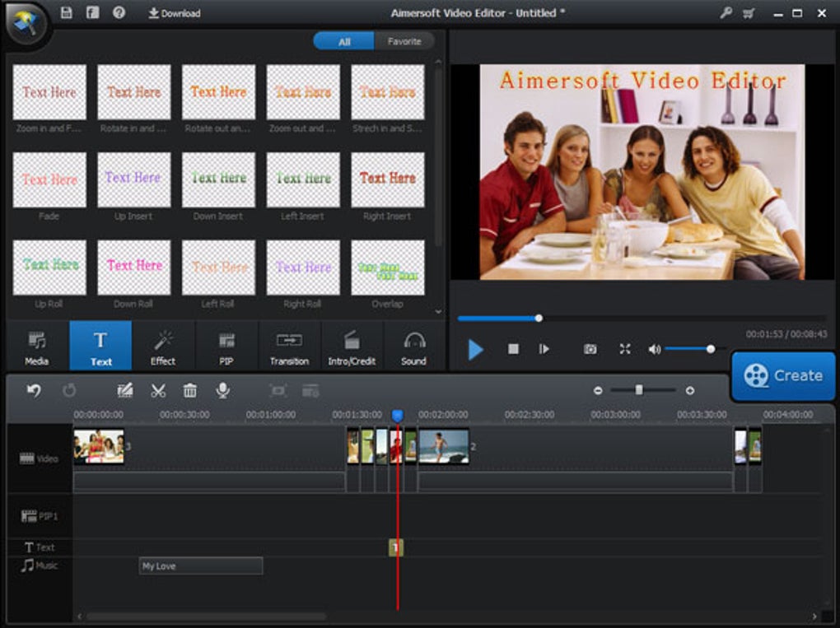The image size is (840, 628).
Task: Delete selected clip with trash icon
Action: coord(189,390)
